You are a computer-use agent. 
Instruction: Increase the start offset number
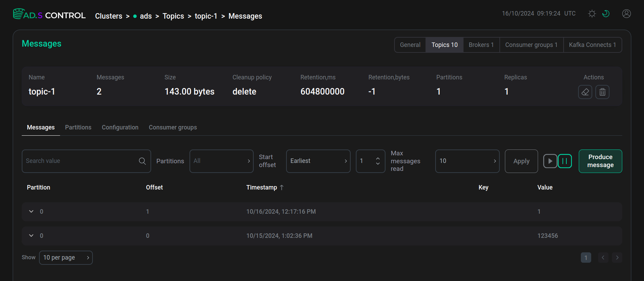[x=378, y=158]
